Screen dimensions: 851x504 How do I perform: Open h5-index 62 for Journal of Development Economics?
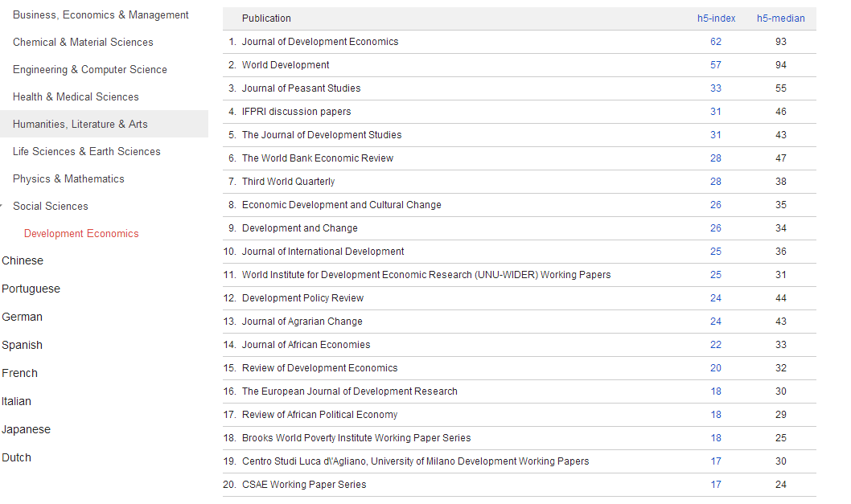(x=716, y=42)
